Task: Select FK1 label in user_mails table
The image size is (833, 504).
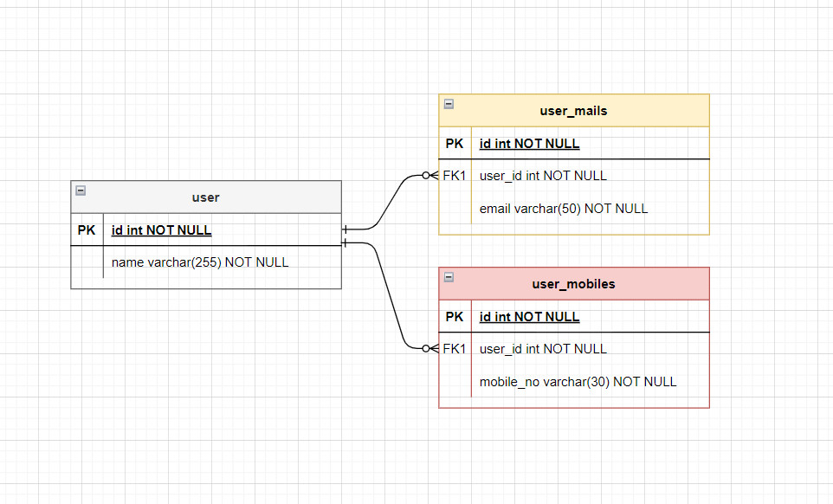Action: click(x=455, y=176)
